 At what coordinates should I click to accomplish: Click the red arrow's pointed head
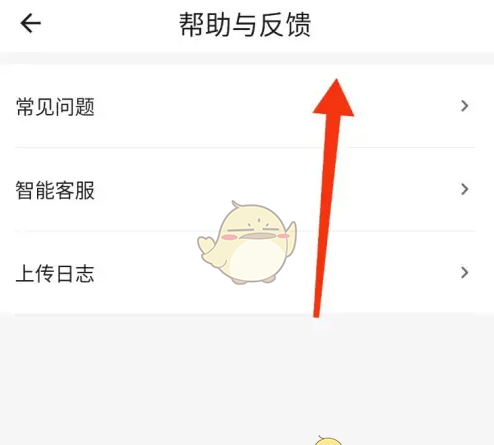click(x=334, y=98)
